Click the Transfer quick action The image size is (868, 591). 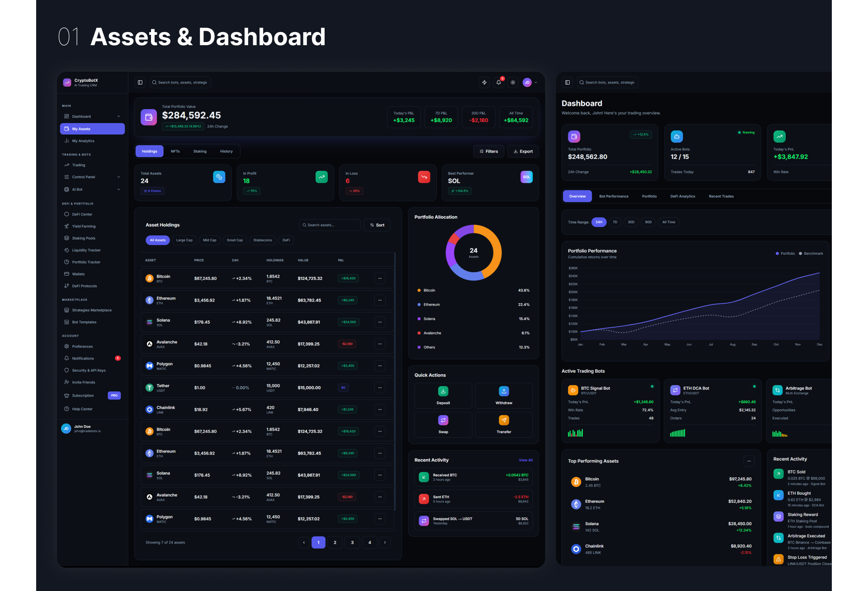(504, 425)
